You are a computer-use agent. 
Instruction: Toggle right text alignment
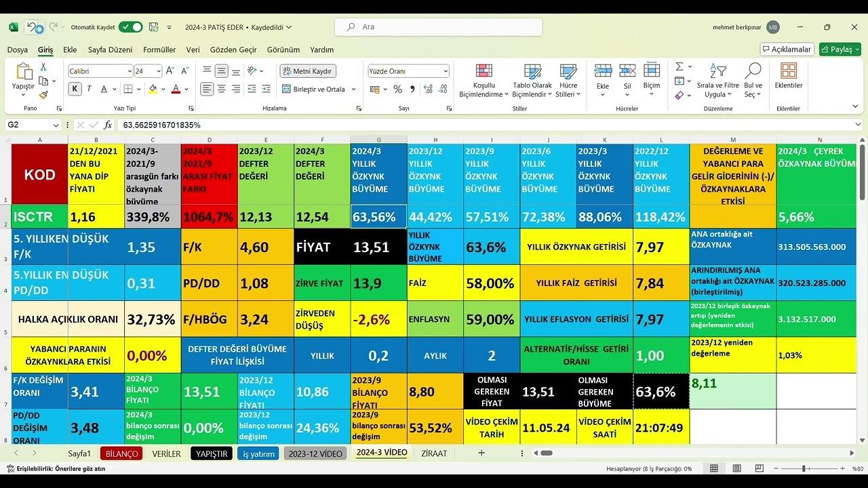235,89
